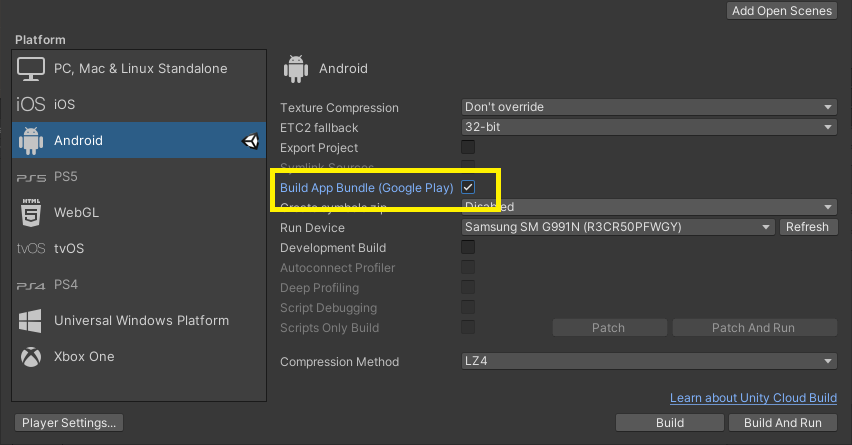Click the WebGL HTML5 shield icon
The height and width of the screenshot is (445, 852).
(31, 212)
